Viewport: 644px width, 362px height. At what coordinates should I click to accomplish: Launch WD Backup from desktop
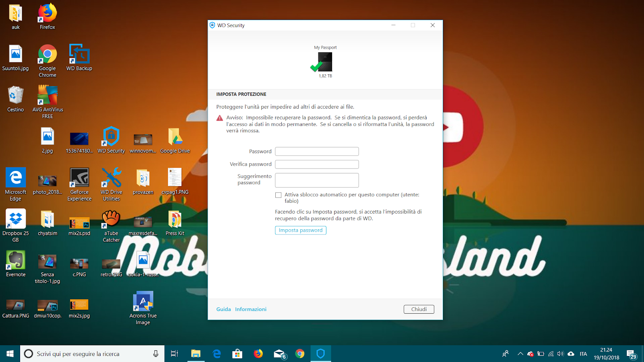[x=79, y=58]
